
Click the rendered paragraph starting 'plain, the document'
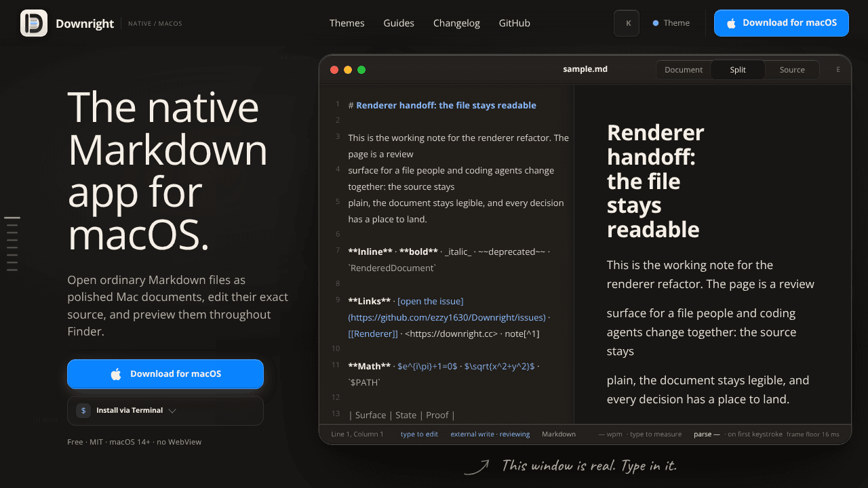coord(708,390)
